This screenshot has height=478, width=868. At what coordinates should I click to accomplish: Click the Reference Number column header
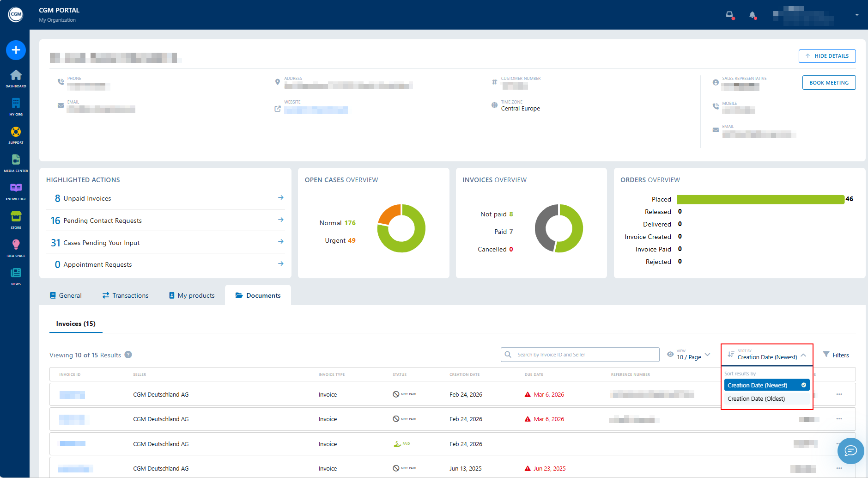tap(630, 374)
